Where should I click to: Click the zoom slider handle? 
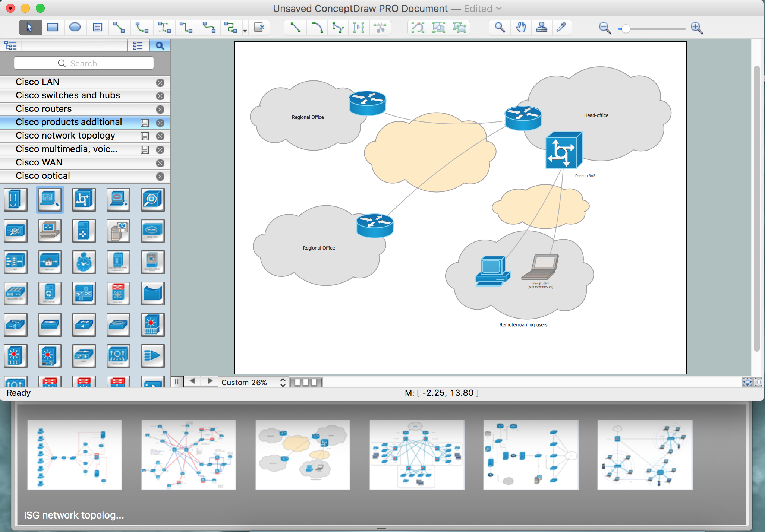tap(626, 29)
